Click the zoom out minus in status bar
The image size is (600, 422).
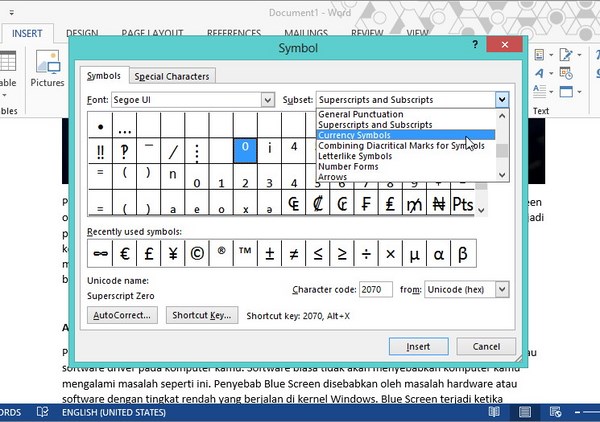pyautogui.click(x=577, y=412)
